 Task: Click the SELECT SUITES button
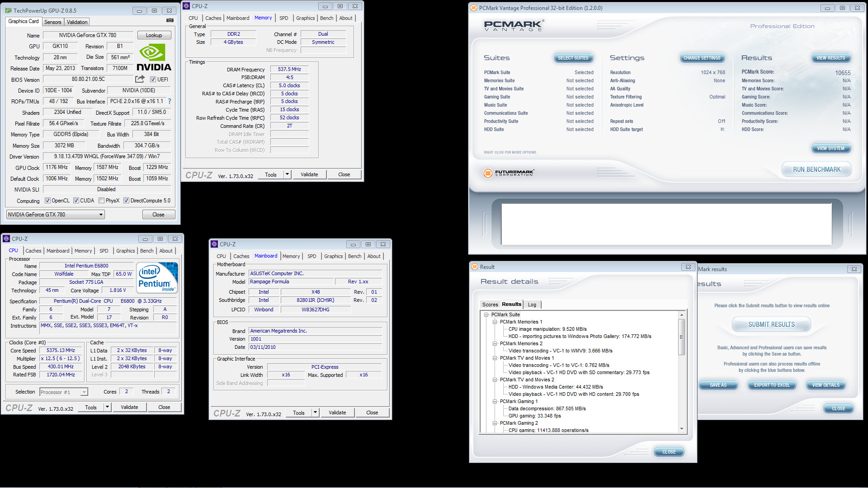coord(573,58)
